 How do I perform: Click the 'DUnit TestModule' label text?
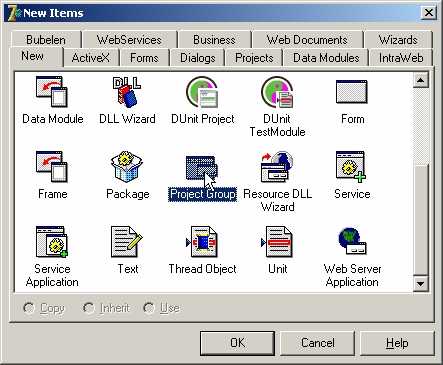point(277,125)
